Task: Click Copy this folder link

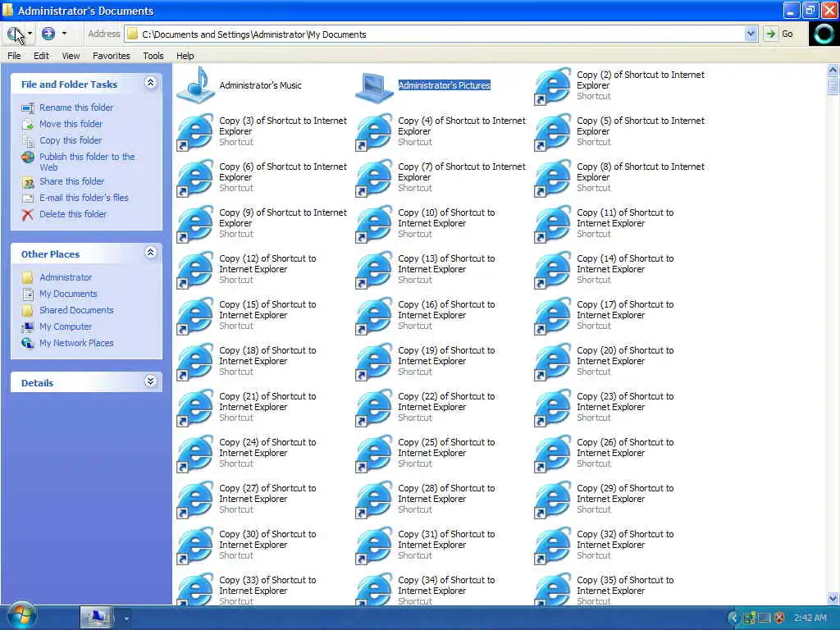Action: [x=71, y=139]
